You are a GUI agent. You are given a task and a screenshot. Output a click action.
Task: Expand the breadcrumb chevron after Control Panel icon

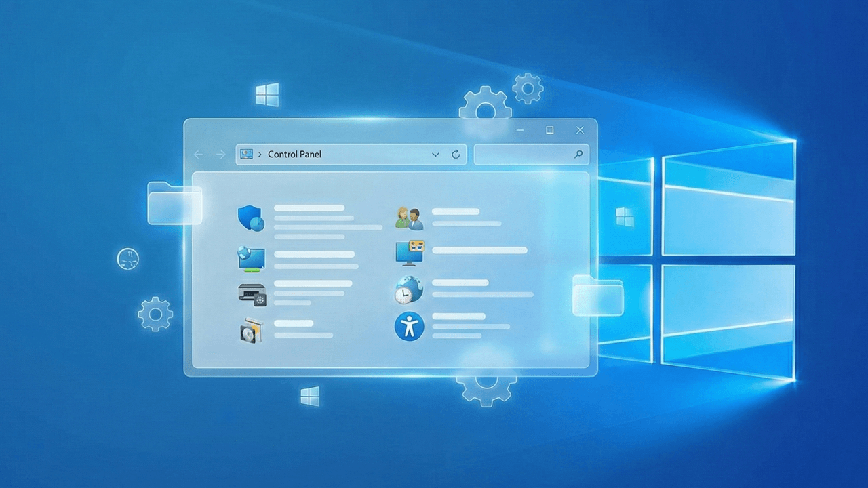tap(260, 154)
